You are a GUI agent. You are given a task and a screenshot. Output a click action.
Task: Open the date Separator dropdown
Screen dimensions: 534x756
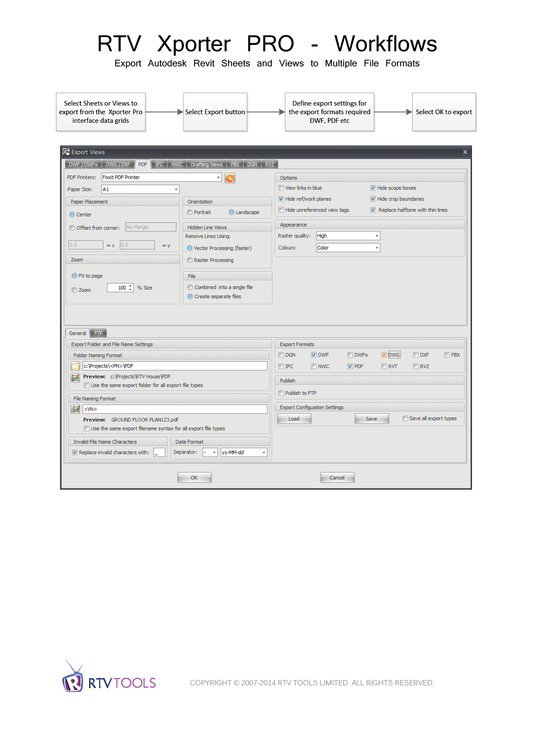(214, 453)
